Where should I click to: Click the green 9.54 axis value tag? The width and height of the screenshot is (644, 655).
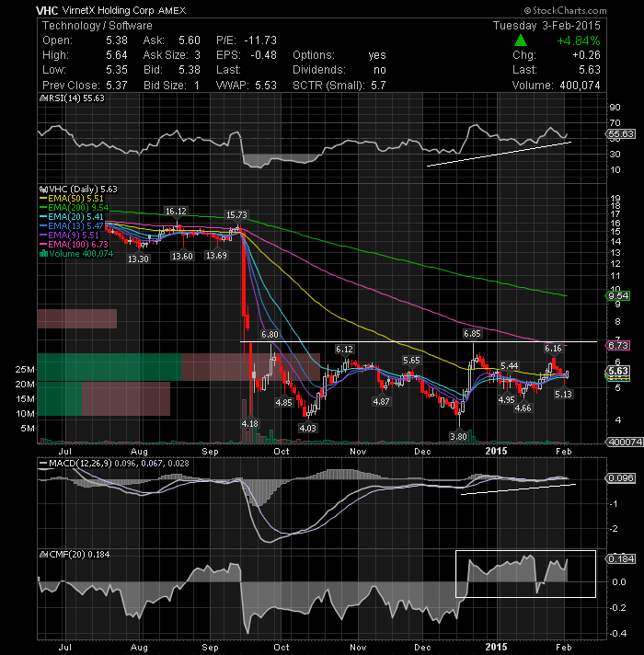pos(618,296)
